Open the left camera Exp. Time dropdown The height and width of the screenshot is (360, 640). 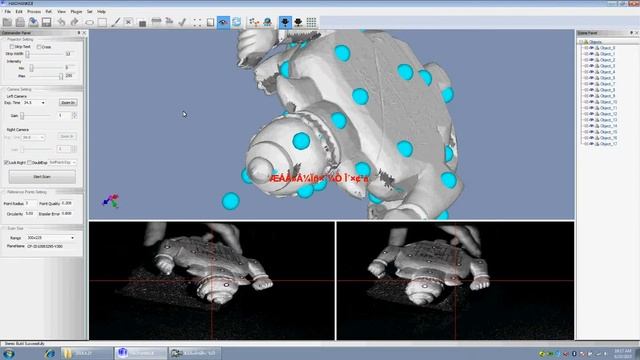(43, 102)
